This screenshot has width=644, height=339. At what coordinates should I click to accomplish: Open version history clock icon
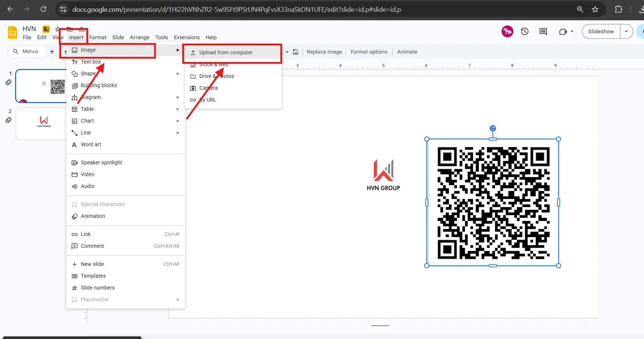point(525,31)
